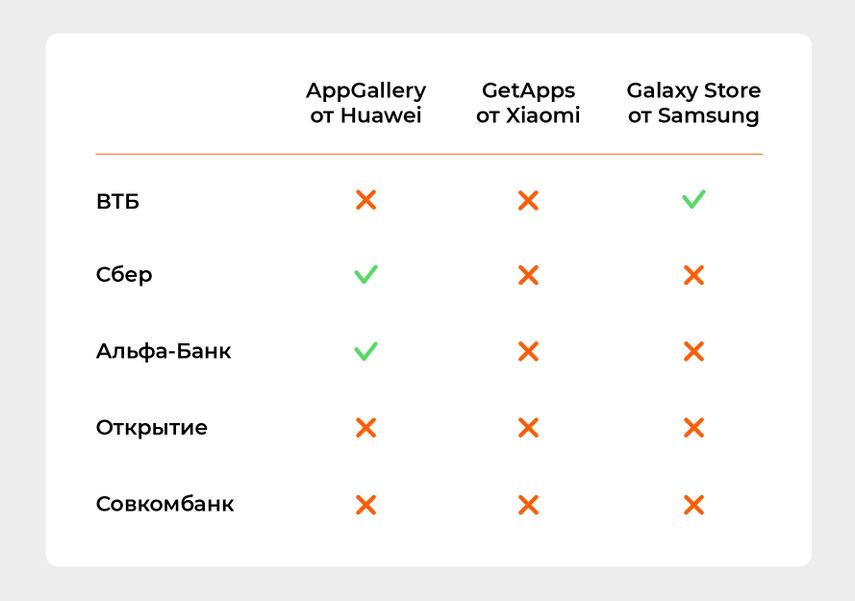
Task: Click the red cross for Совкомбанк in AppGallery
Action: 366,504
